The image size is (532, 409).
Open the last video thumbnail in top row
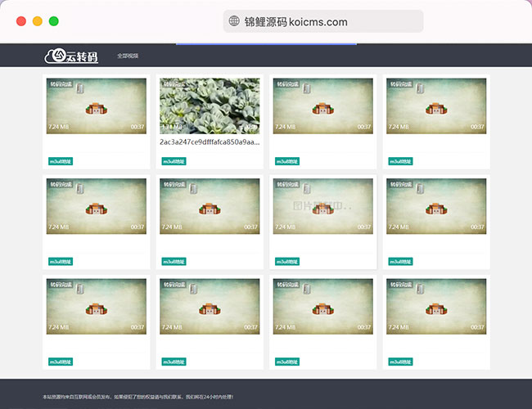(435, 106)
